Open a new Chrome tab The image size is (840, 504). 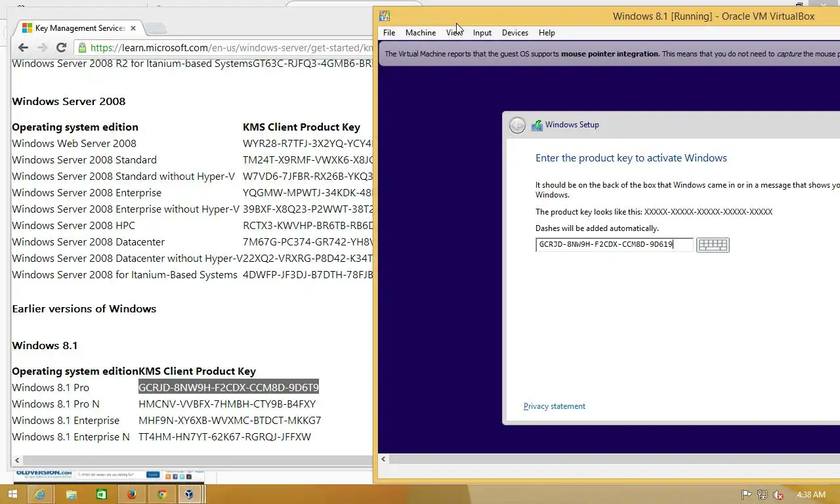[x=156, y=28]
